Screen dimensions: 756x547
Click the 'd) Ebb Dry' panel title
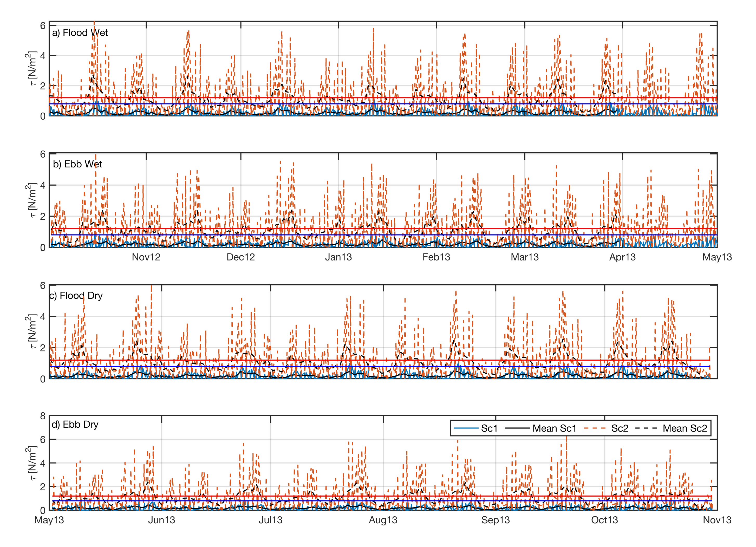tap(75, 424)
